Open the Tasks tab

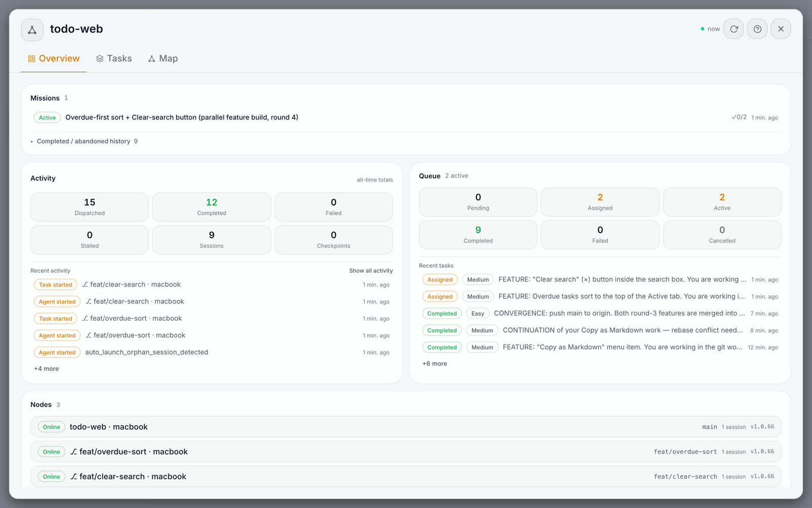[x=114, y=58]
